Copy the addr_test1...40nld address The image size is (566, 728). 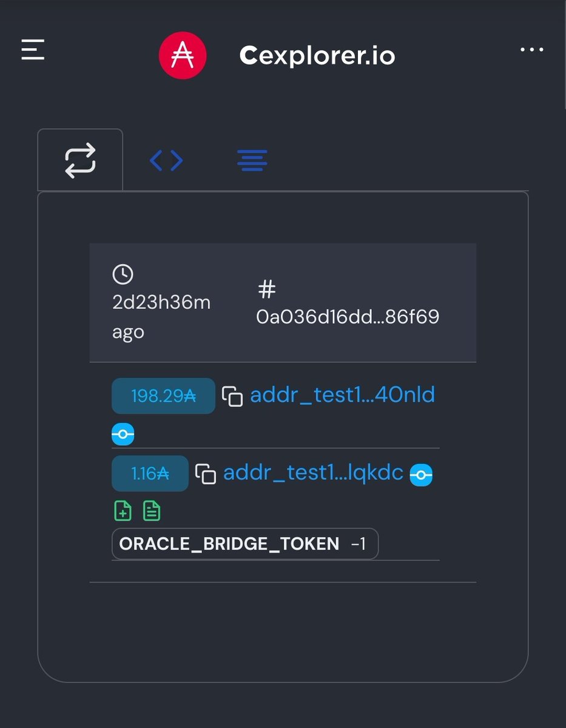(x=232, y=397)
